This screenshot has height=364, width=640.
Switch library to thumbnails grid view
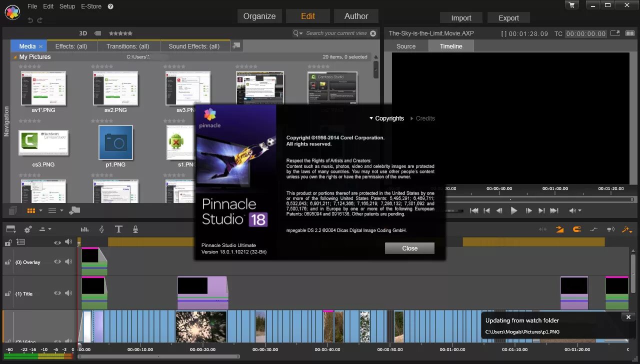[x=31, y=210]
